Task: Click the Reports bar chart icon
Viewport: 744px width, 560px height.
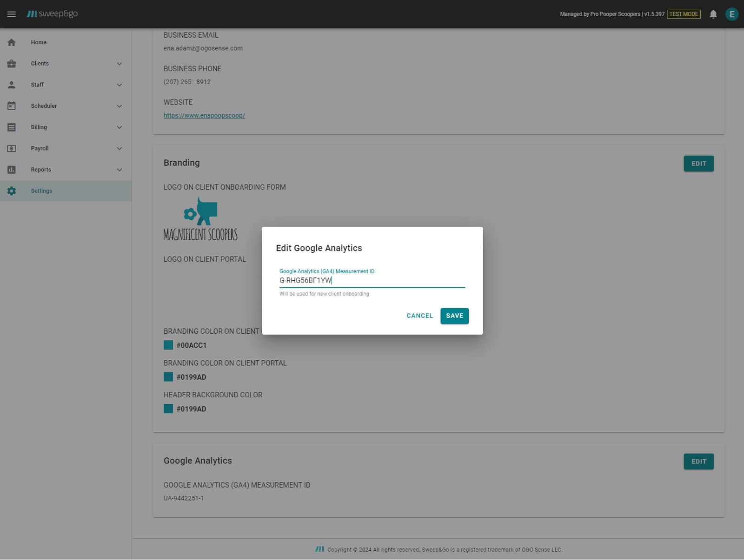Action: tap(11, 169)
